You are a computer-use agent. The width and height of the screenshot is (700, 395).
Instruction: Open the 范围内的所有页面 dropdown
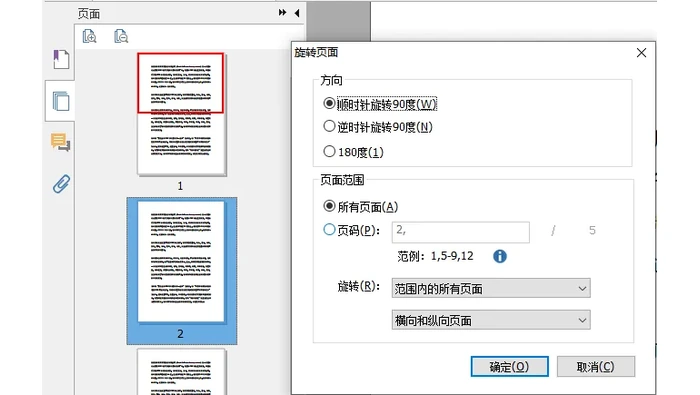pos(491,288)
